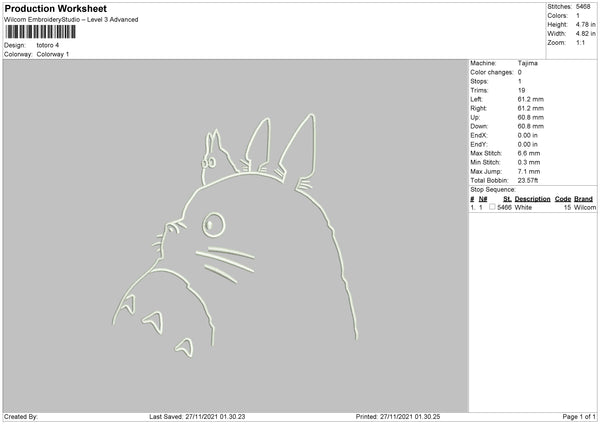Click the "White" description in row 1
The width and height of the screenshot is (600, 424).
point(523,207)
